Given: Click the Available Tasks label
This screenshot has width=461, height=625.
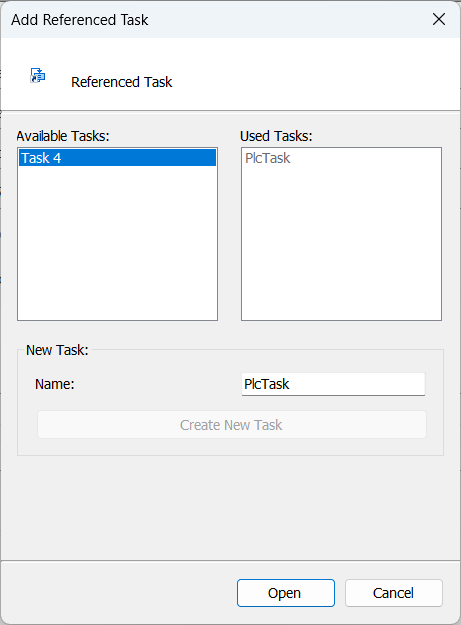Looking at the screenshot, I should tap(63, 136).
